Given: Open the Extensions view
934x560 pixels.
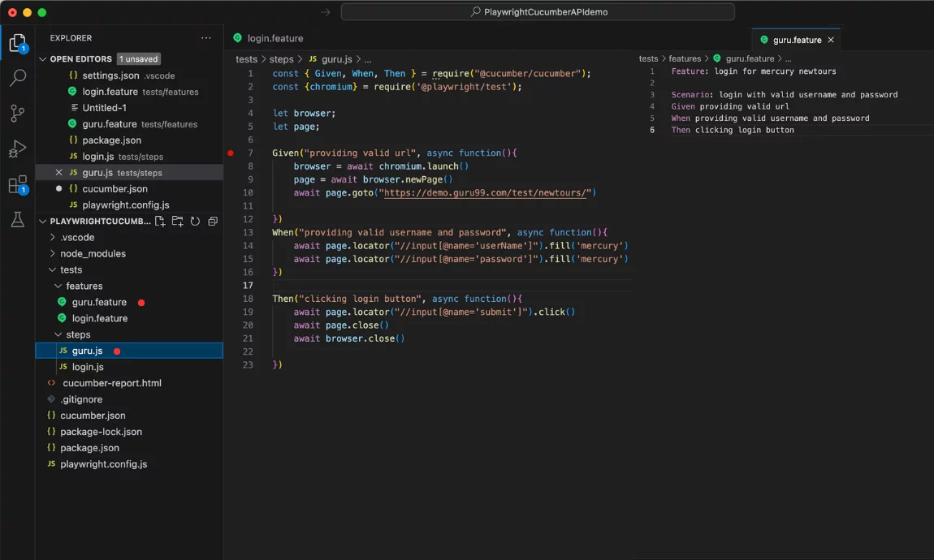Looking at the screenshot, I should pyautogui.click(x=17, y=185).
